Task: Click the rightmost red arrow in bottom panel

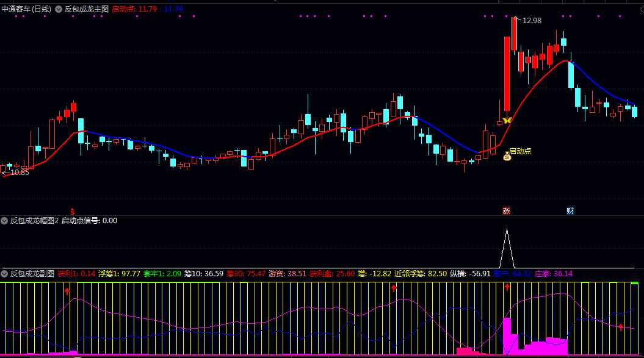Action: pos(621,328)
